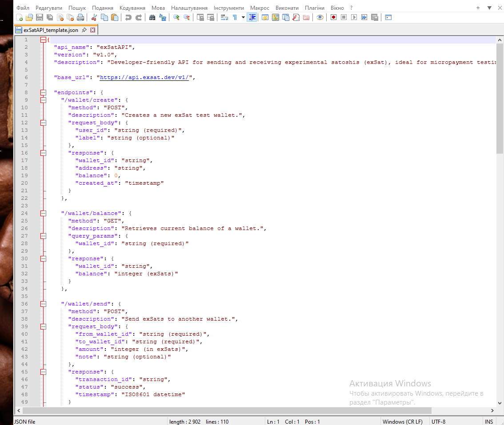Image resolution: width=504 pixels, height=425 pixels.
Task: Paste using the clipboard icon
Action: coord(114,17)
